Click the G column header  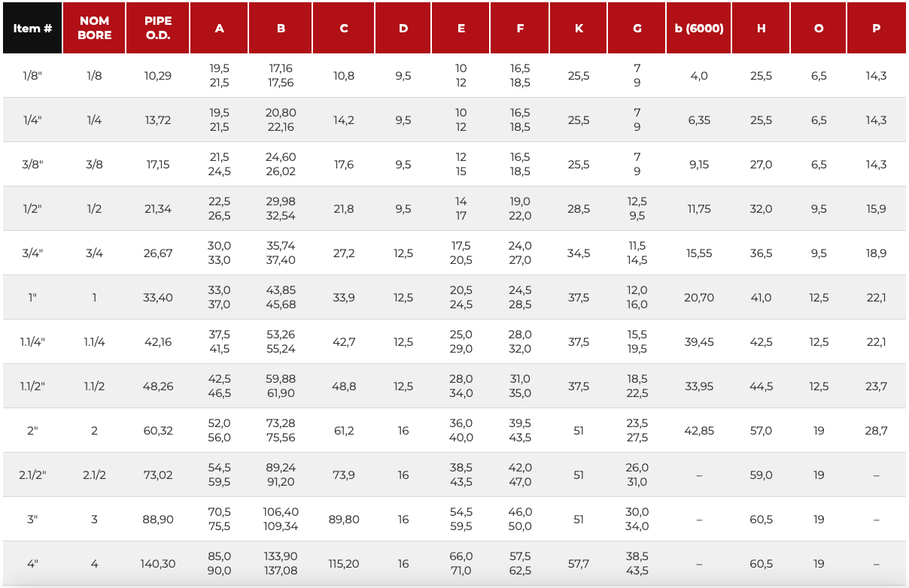637,28
